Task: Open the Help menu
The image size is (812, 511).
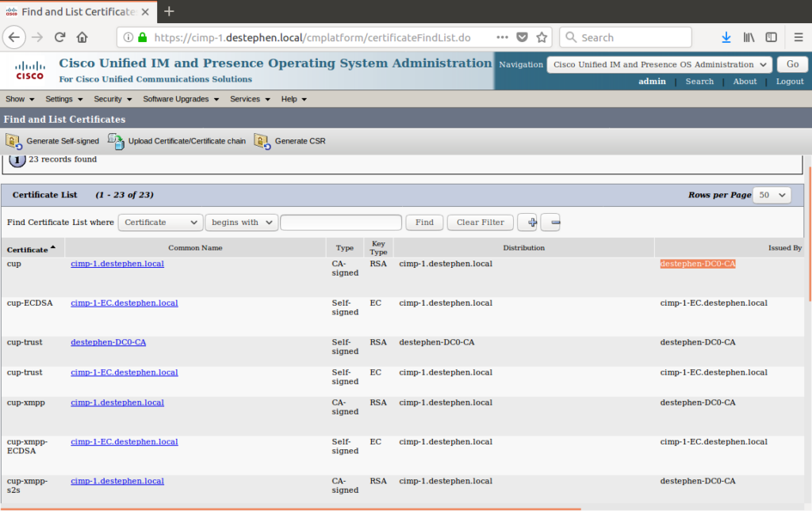Action: click(293, 99)
